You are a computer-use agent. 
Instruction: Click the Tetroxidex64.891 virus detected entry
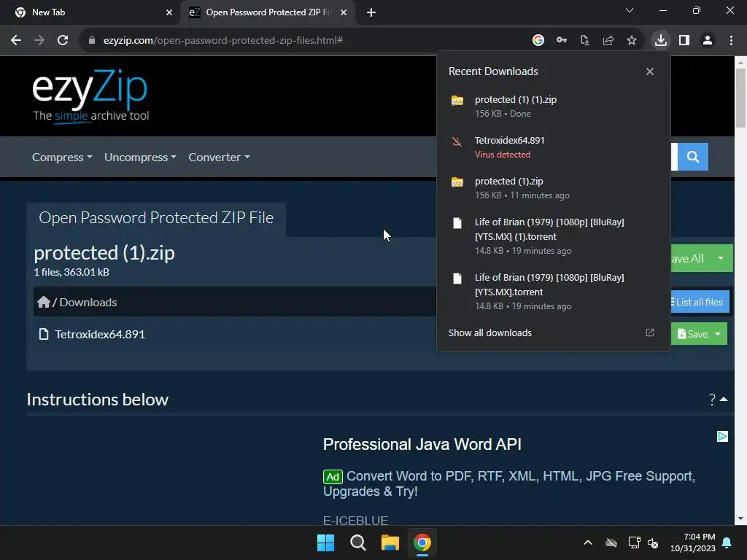[553, 147]
